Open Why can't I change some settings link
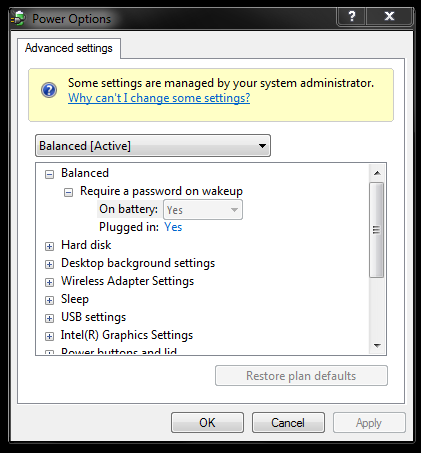Image resolution: width=421 pixels, height=453 pixels. pos(159,98)
